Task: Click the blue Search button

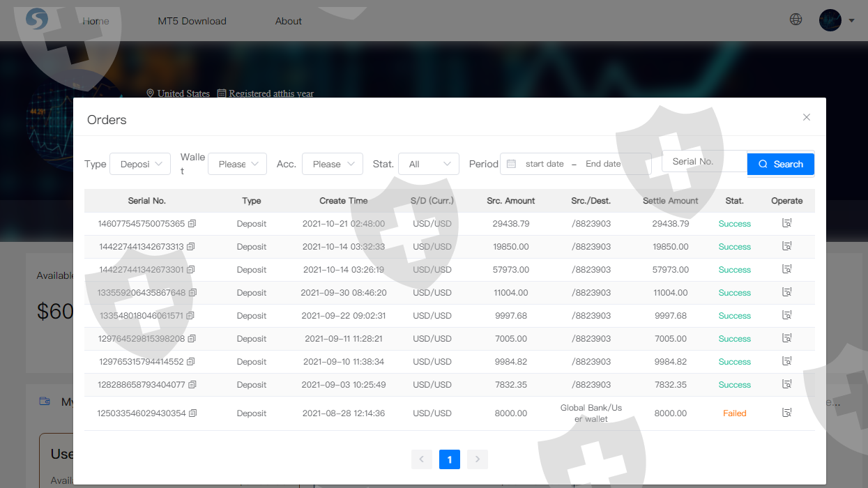Action: click(x=780, y=164)
